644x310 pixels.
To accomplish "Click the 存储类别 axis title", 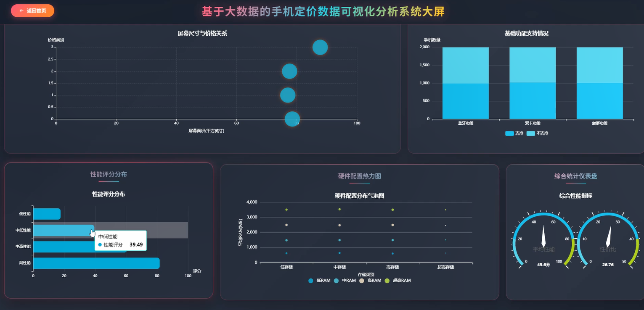I will tap(366, 275).
